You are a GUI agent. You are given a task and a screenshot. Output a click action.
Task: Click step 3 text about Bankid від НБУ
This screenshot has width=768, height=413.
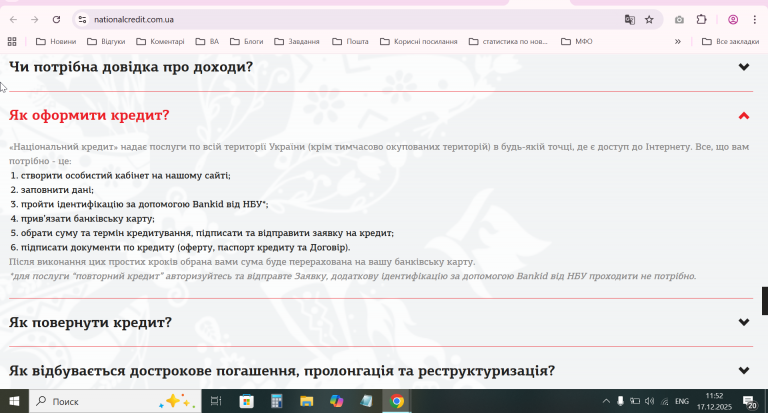tap(144, 204)
